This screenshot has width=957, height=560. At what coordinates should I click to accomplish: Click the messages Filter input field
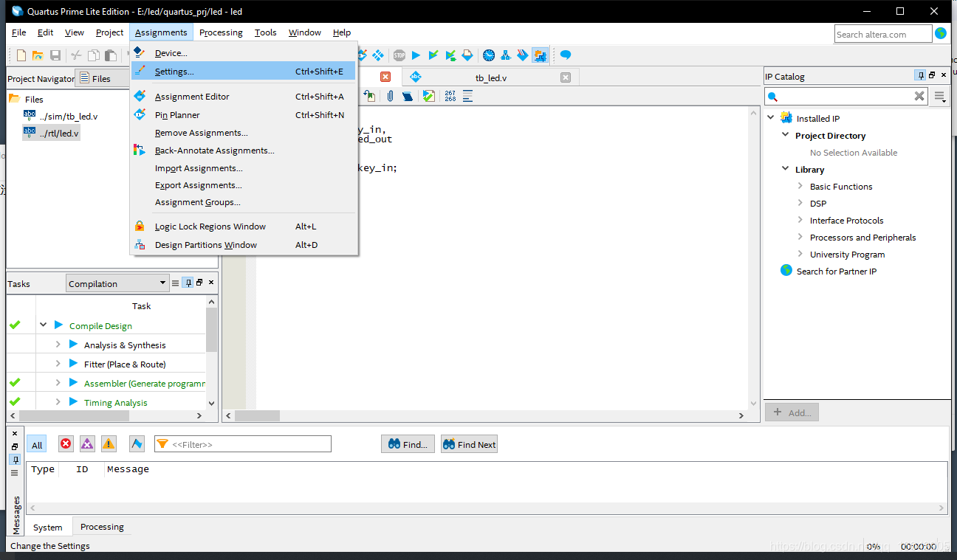point(243,444)
